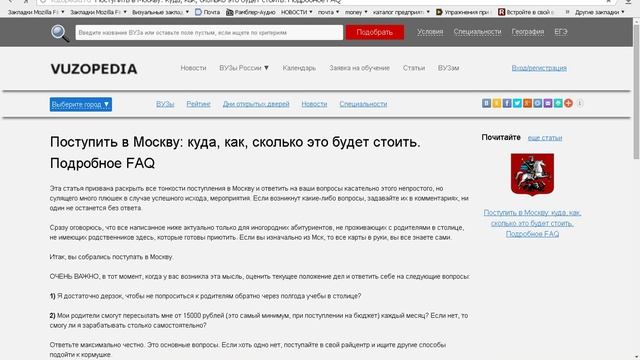The height and width of the screenshot is (360, 640).
Task: Click the article heading Поступить в Москву
Action: pyautogui.click(x=235, y=153)
